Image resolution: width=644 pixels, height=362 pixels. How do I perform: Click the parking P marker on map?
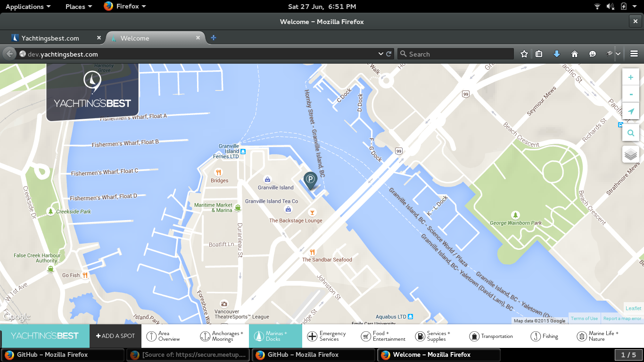point(310,180)
